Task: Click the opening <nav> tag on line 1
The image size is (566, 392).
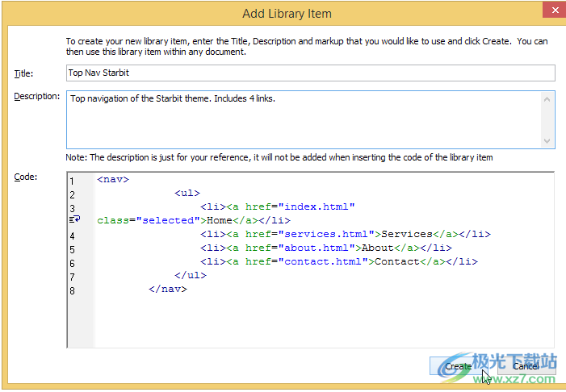Action: [x=113, y=179]
